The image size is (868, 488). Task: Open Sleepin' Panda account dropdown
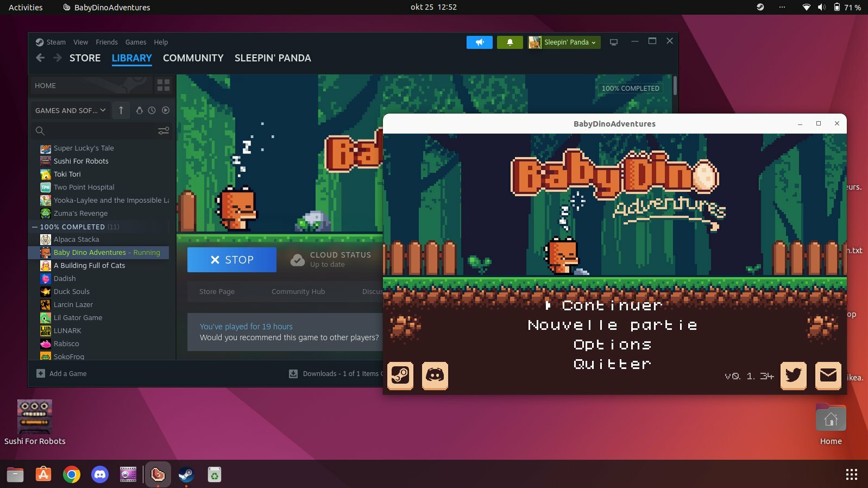tap(564, 42)
